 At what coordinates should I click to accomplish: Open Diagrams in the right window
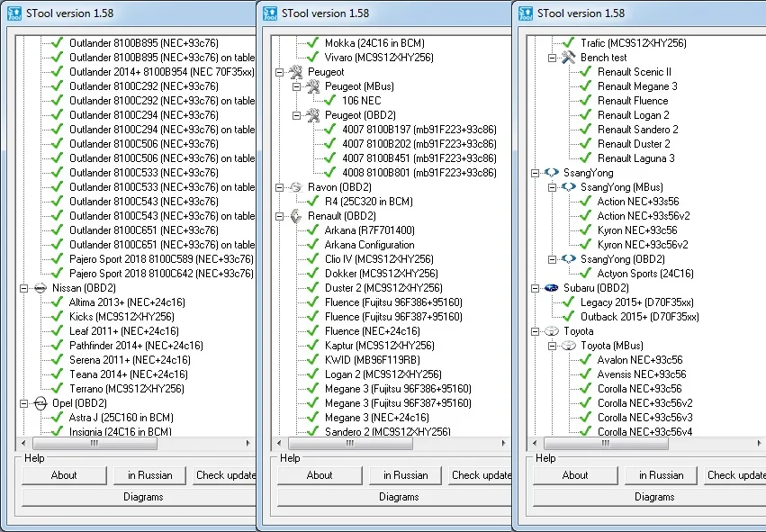tap(650, 497)
